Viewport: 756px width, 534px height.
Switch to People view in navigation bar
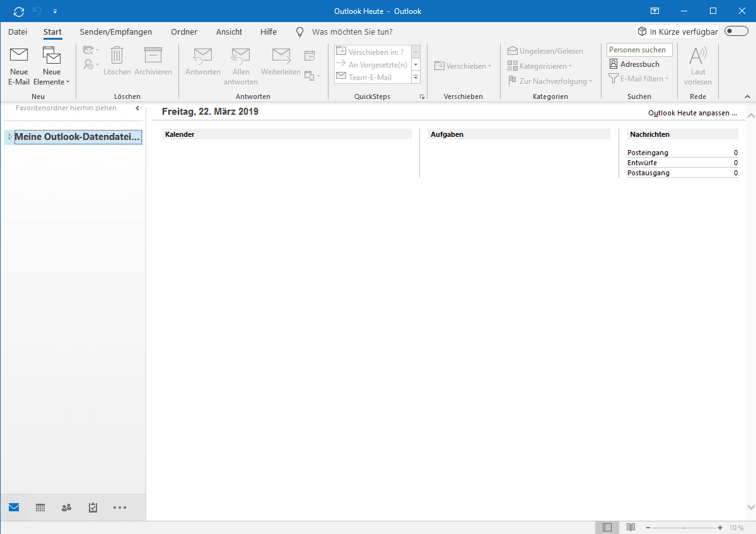tap(67, 508)
